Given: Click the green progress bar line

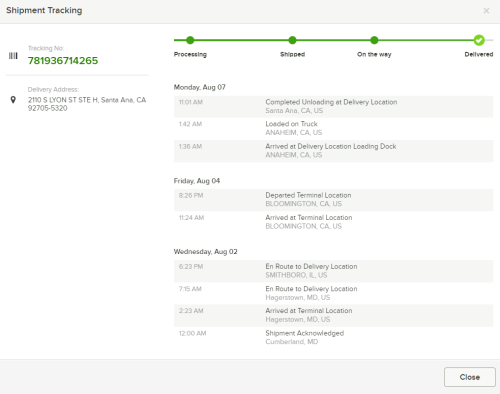Looking at the screenshot, I should [x=333, y=40].
